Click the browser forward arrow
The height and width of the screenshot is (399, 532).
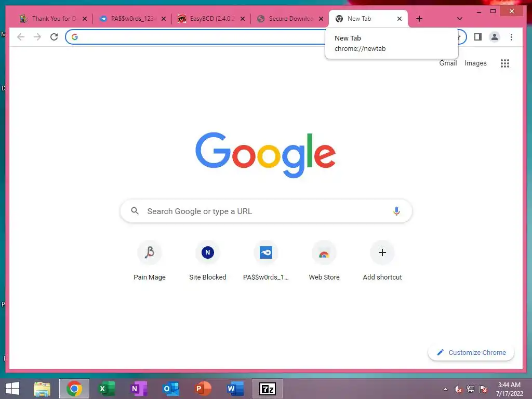(x=37, y=37)
